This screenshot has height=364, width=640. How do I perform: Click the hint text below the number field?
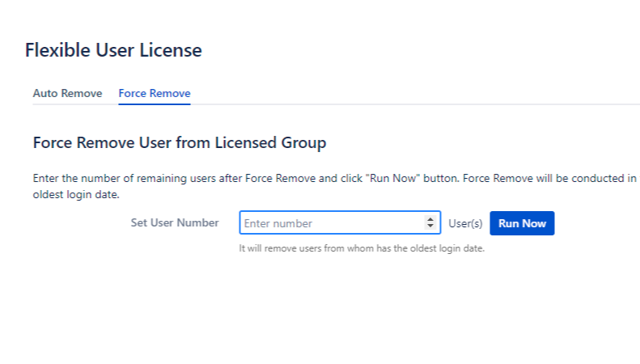pyautogui.click(x=361, y=248)
